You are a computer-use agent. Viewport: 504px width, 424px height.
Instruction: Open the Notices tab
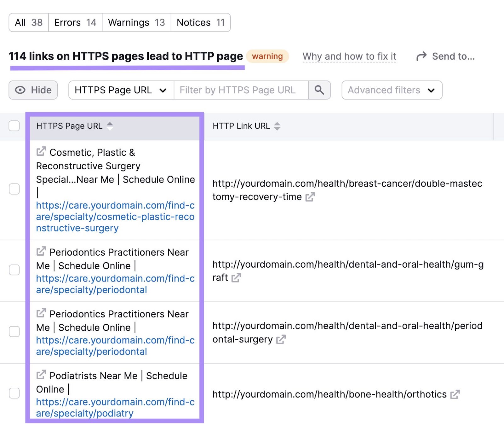pos(200,22)
